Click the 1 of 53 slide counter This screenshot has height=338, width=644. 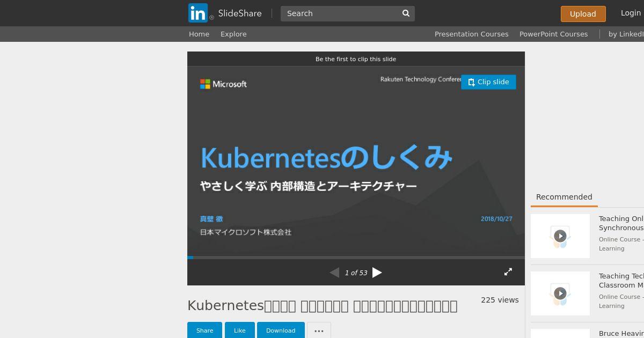click(356, 273)
